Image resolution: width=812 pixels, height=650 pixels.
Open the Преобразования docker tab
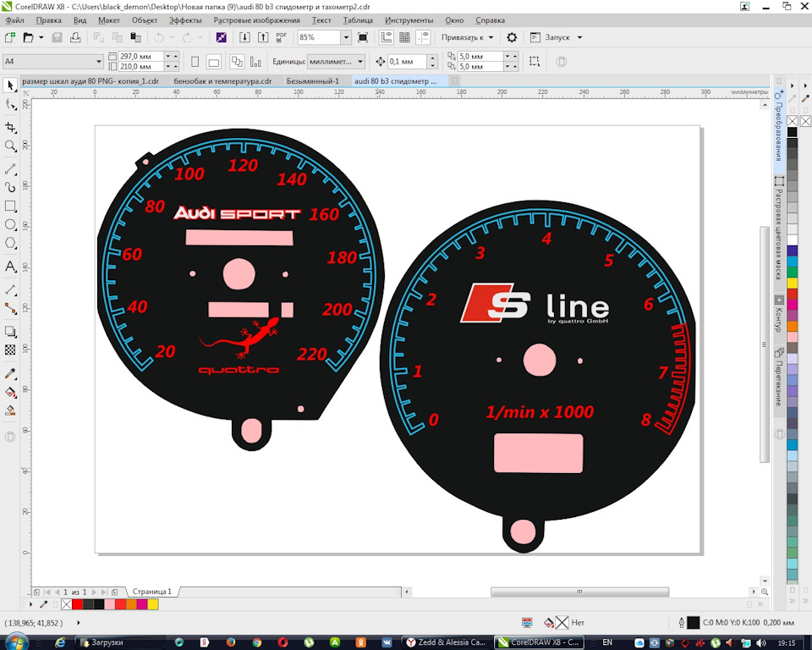(778, 125)
